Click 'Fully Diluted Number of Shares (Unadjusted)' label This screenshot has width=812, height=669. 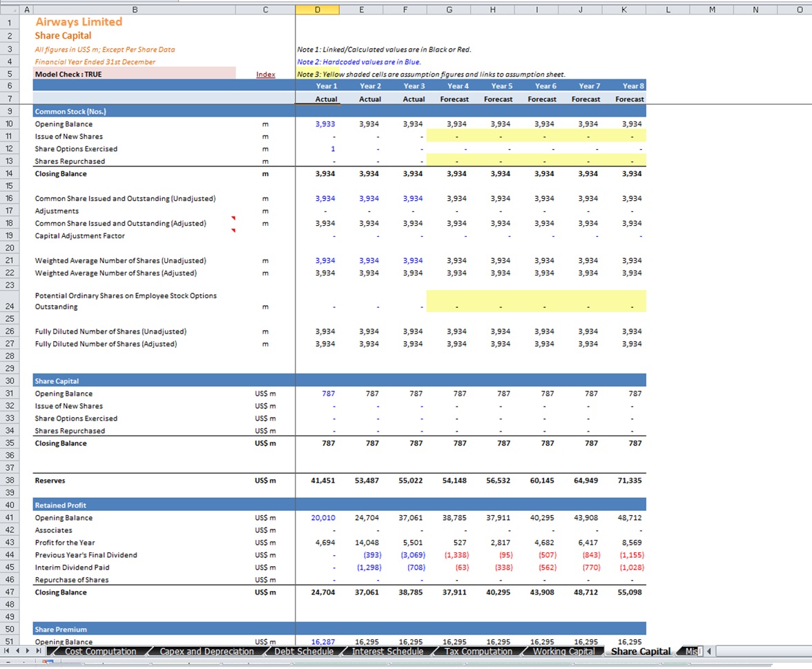110,331
